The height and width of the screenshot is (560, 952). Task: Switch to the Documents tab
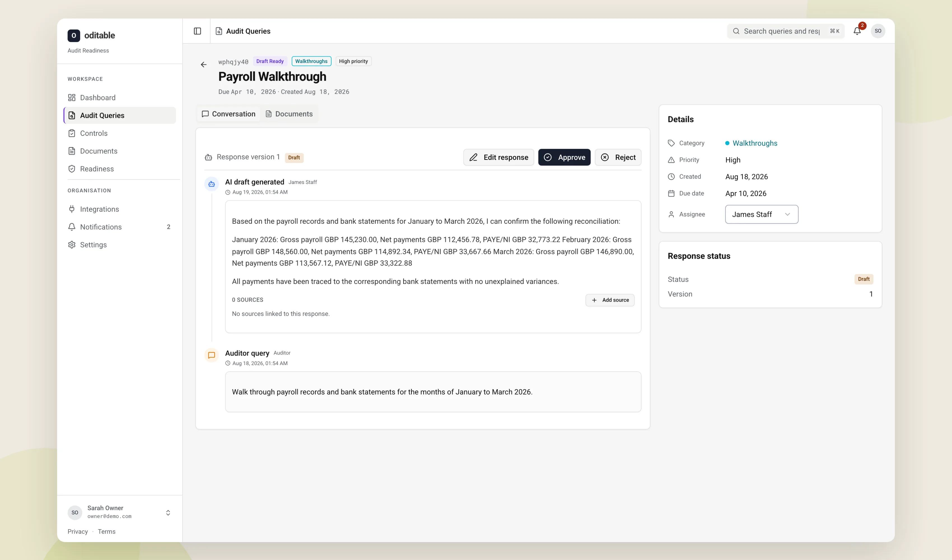pos(289,114)
